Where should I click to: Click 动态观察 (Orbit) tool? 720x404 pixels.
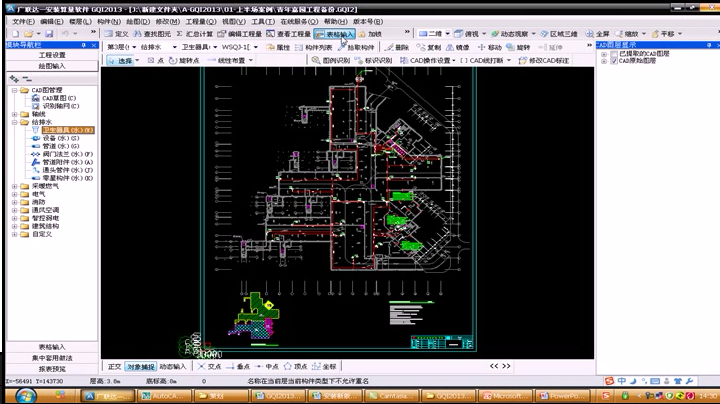(x=510, y=34)
